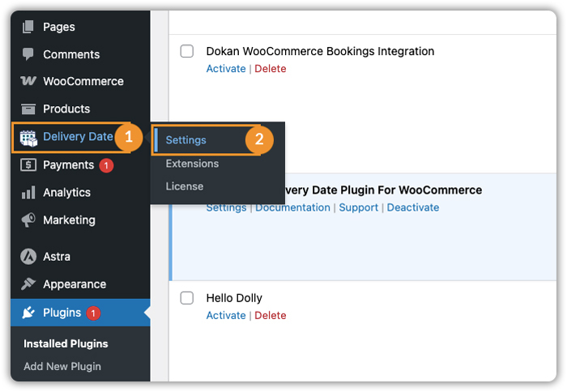
Task: Click Dokan WooCommerce Bookings Integration plugin name
Action: pos(320,51)
